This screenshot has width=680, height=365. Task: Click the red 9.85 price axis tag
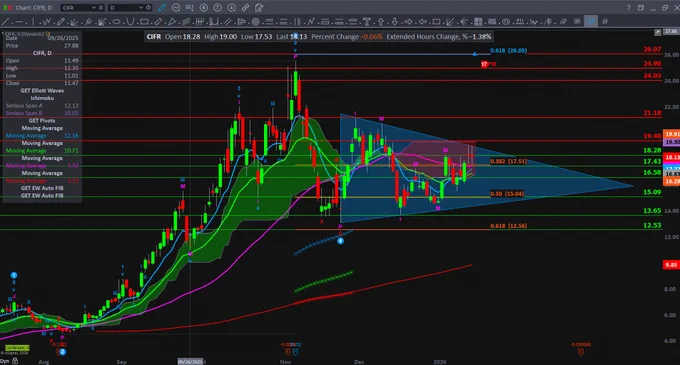(671, 265)
